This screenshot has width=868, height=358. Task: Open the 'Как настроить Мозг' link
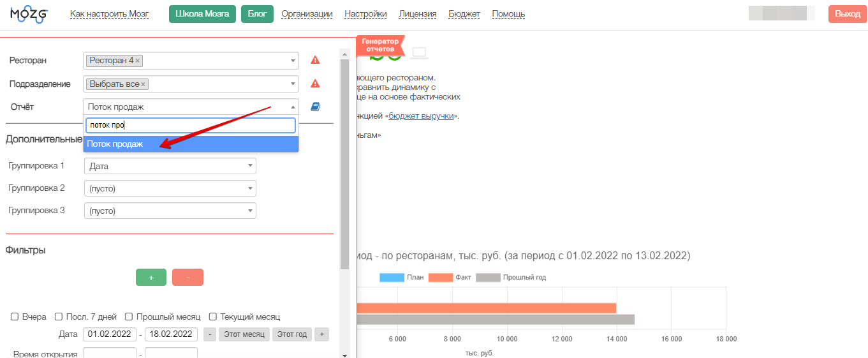click(x=109, y=14)
